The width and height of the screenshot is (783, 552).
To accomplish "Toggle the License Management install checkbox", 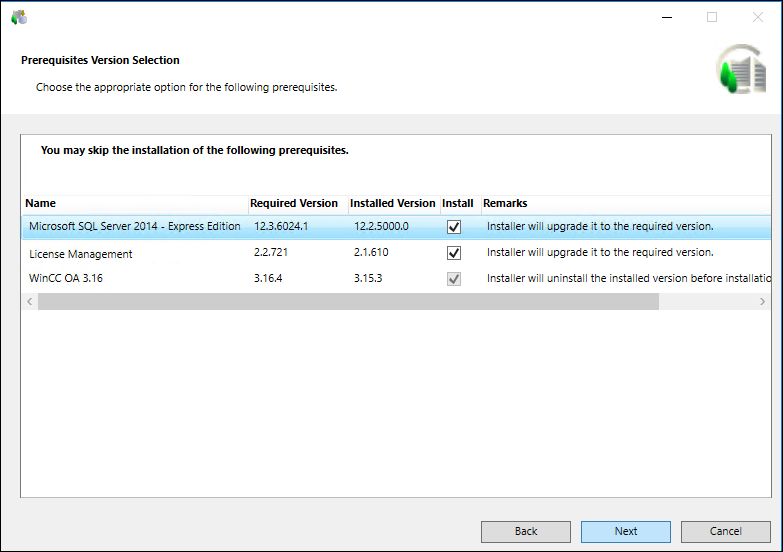I will [x=454, y=253].
